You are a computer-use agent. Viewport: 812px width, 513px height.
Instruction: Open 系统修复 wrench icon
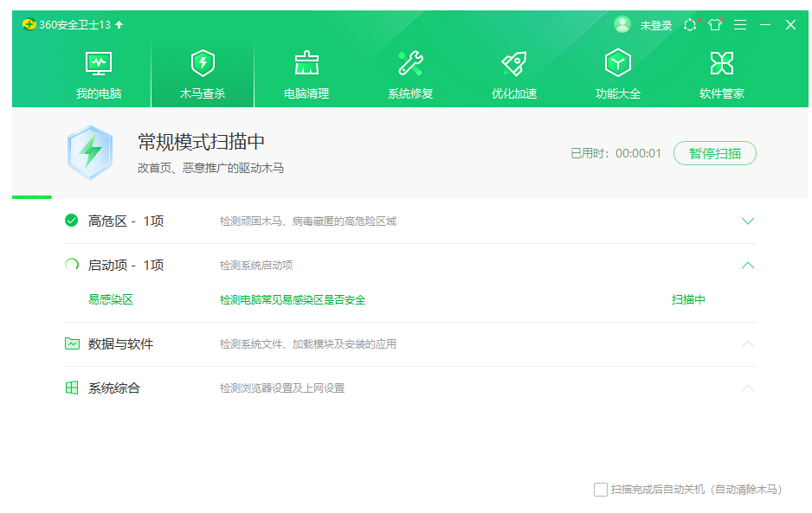pos(410,64)
